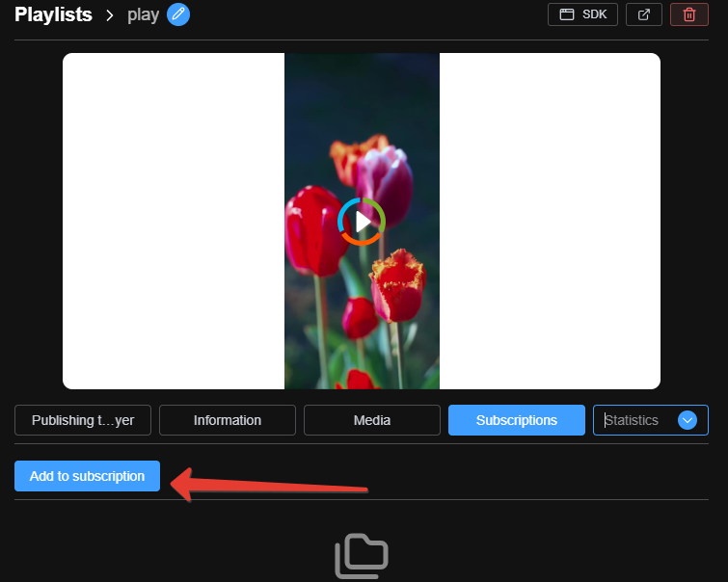The width and height of the screenshot is (728, 582).
Task: Go back to Playlists breadcrumb
Action: [53, 14]
